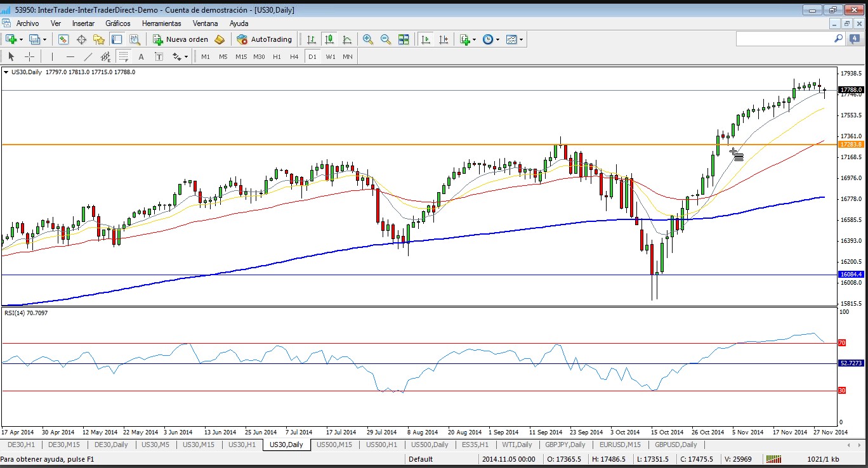Select the text label tool
Viewport: 868px width, 468px height.
point(159,56)
